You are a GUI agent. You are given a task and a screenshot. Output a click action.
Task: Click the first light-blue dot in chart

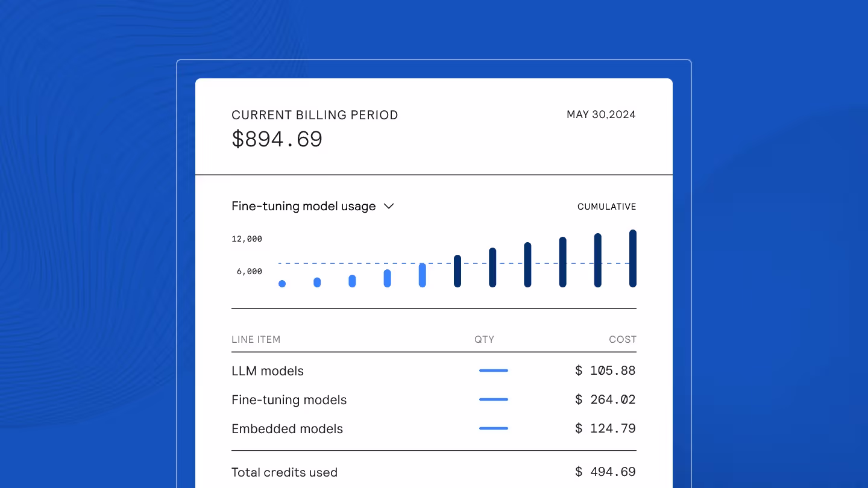[x=282, y=284]
